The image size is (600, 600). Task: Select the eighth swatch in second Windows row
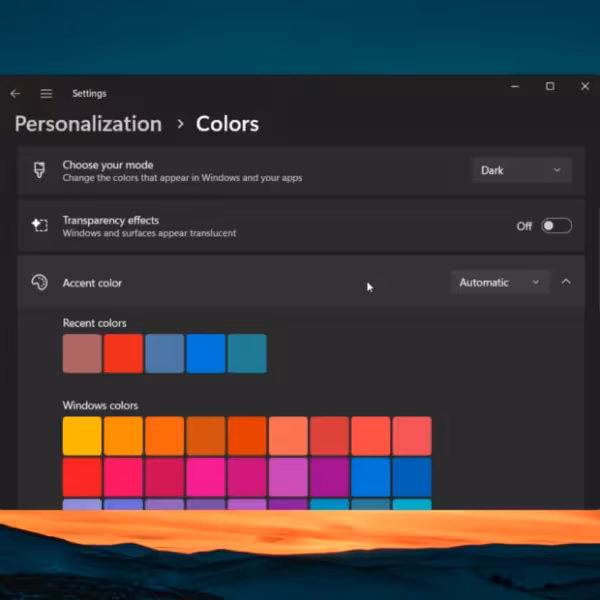click(x=371, y=477)
